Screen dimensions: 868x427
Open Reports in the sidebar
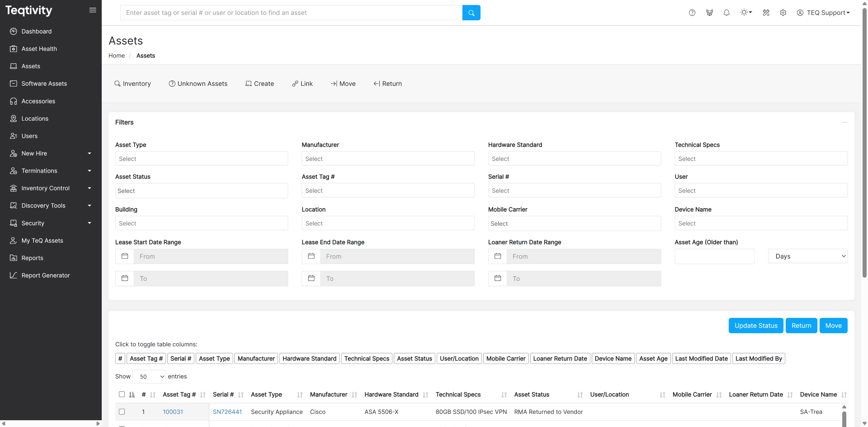(32, 258)
